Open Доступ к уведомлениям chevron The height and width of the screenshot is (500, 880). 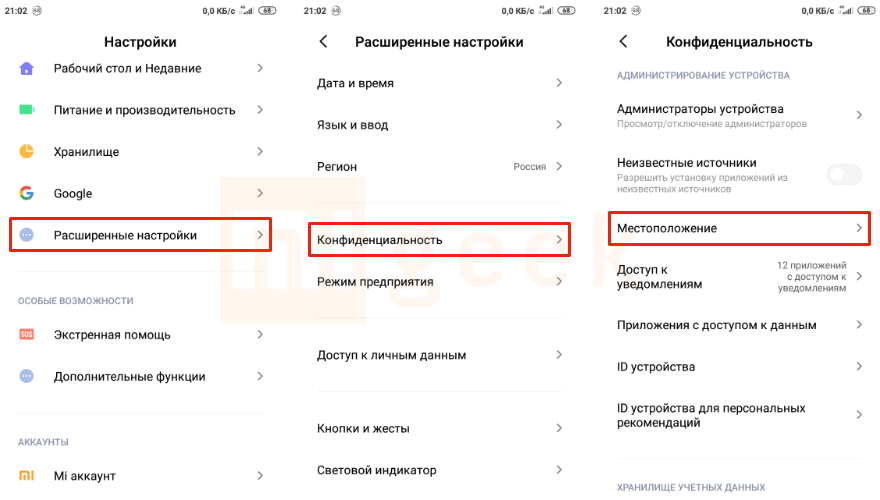point(858,277)
